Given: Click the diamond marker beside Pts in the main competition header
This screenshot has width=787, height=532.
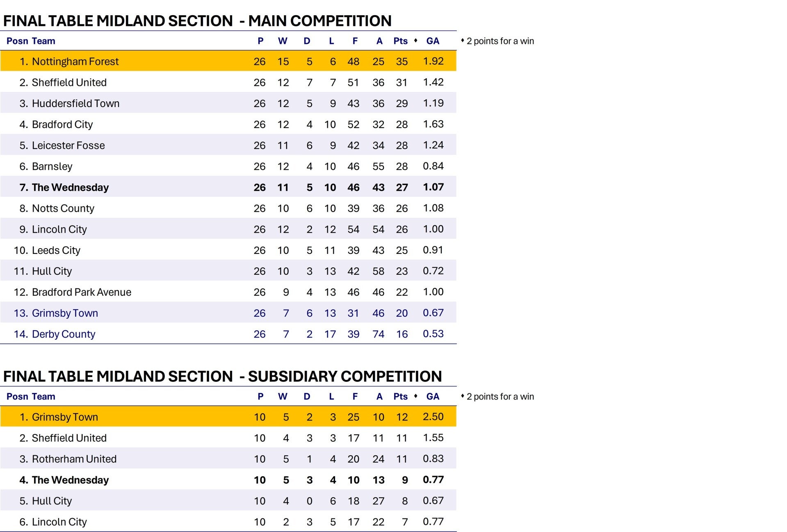Looking at the screenshot, I should [x=416, y=40].
